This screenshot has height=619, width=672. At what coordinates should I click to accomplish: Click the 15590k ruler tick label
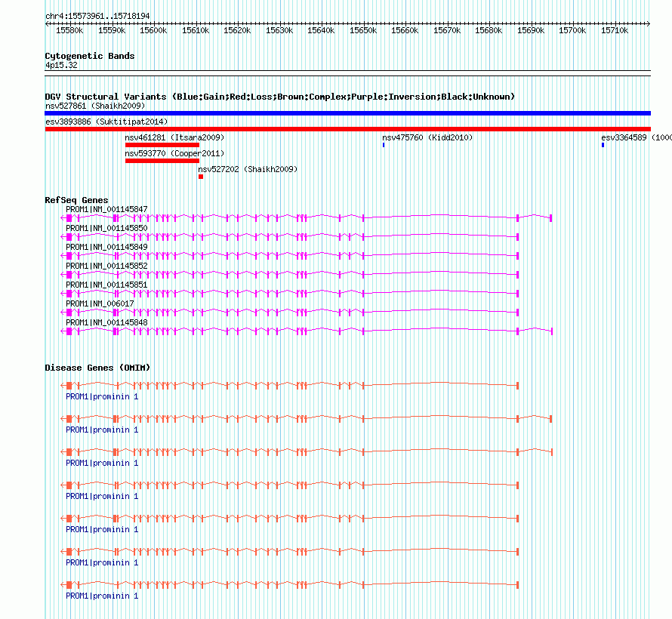tap(112, 30)
